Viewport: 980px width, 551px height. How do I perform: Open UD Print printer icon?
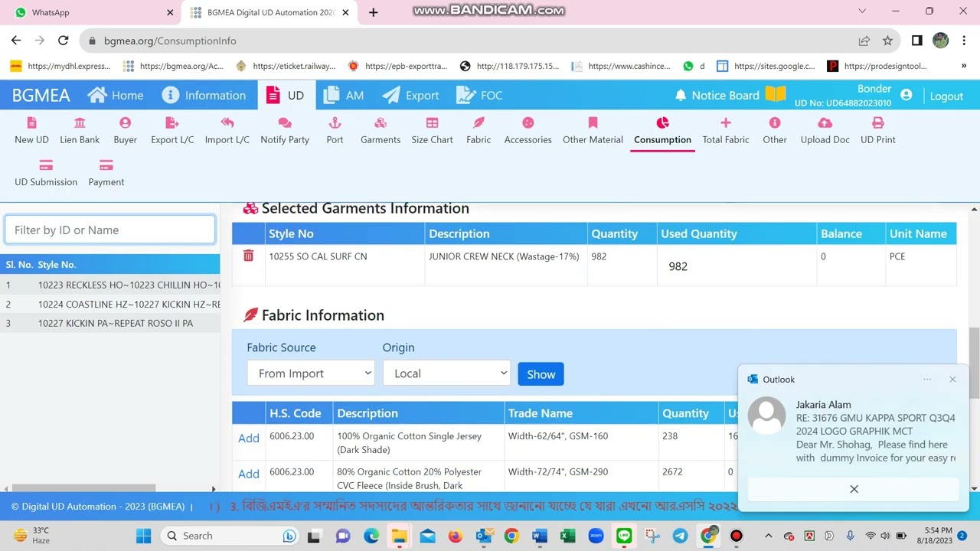878,122
